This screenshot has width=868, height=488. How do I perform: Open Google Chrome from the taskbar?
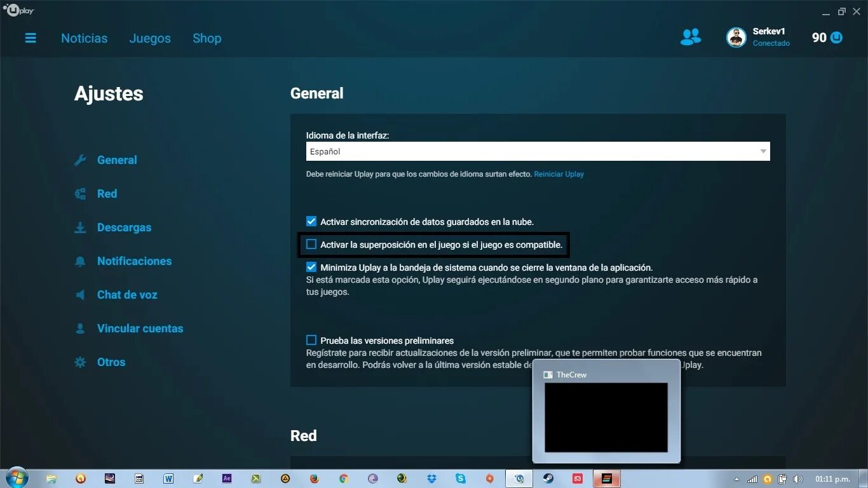[344, 478]
